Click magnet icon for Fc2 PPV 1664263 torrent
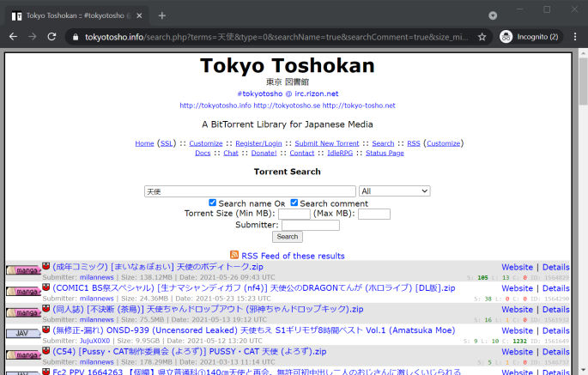The height and width of the screenshot is (375, 588). coord(46,372)
